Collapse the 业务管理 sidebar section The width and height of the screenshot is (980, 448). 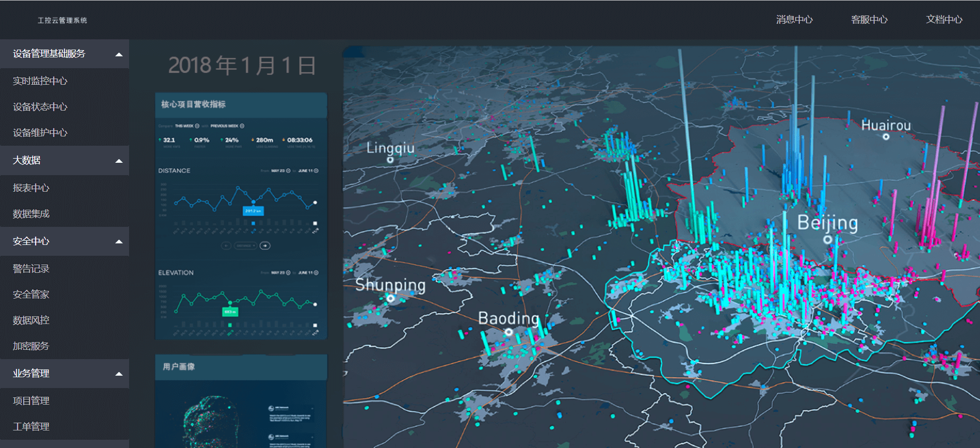click(119, 374)
